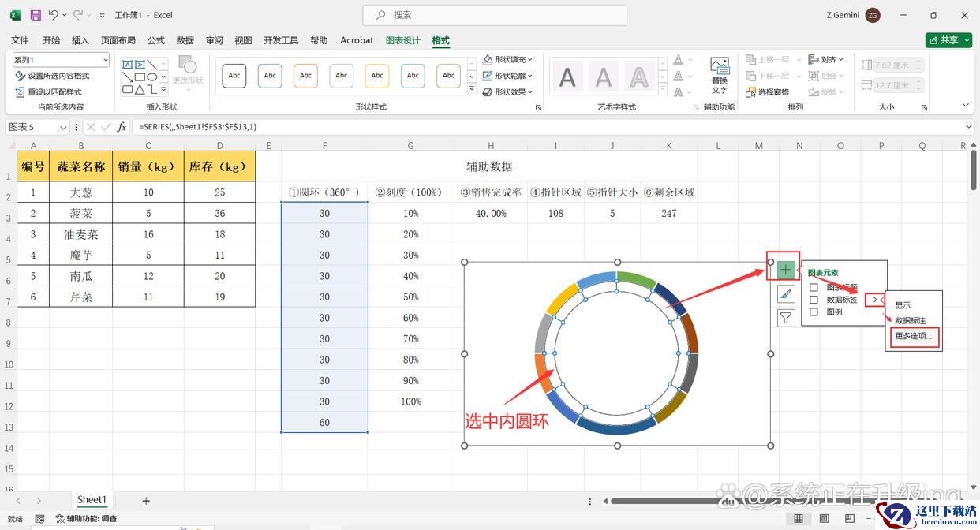
Task: Enable the 图表标题 checkbox
Action: point(814,288)
